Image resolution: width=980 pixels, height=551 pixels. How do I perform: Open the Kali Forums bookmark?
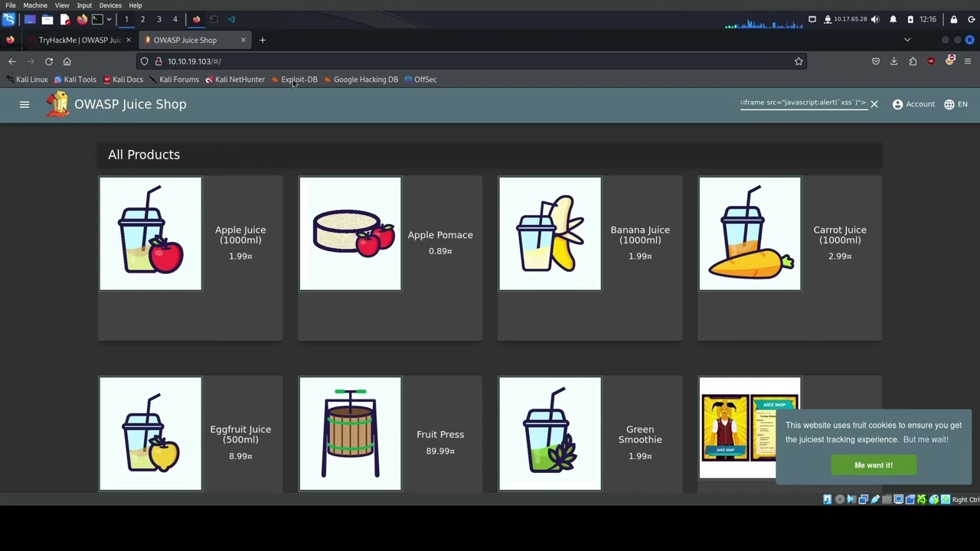point(175,80)
